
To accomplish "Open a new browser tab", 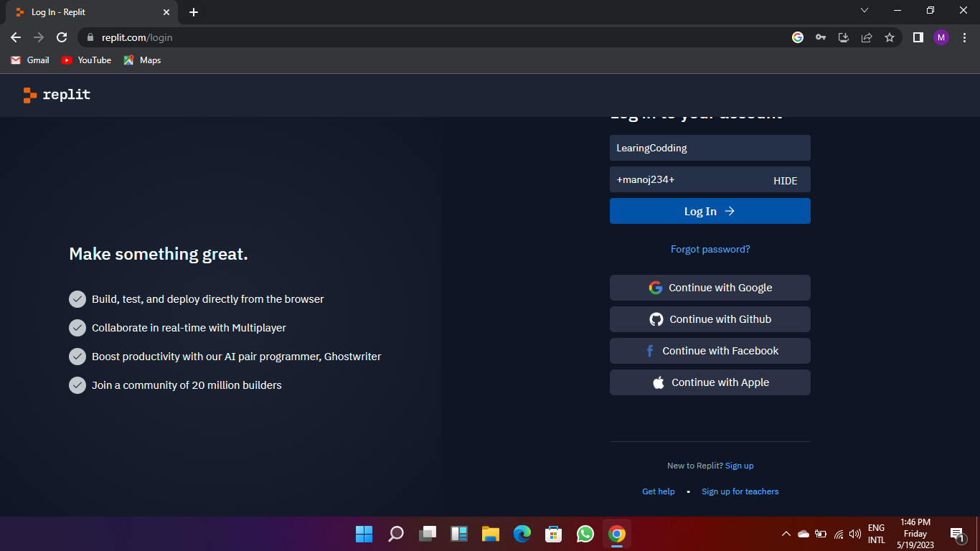I will point(194,12).
